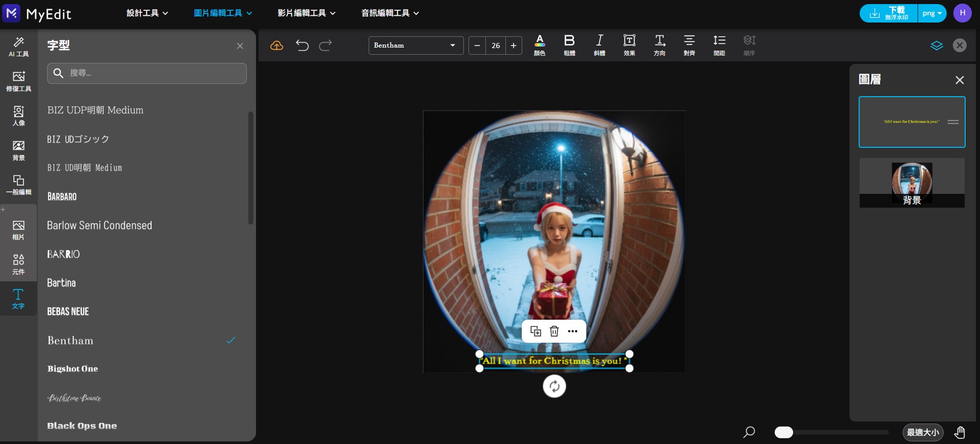This screenshot has width=980, height=444.
Task: Expand the 圖片編輯工具 menu
Action: click(223, 13)
